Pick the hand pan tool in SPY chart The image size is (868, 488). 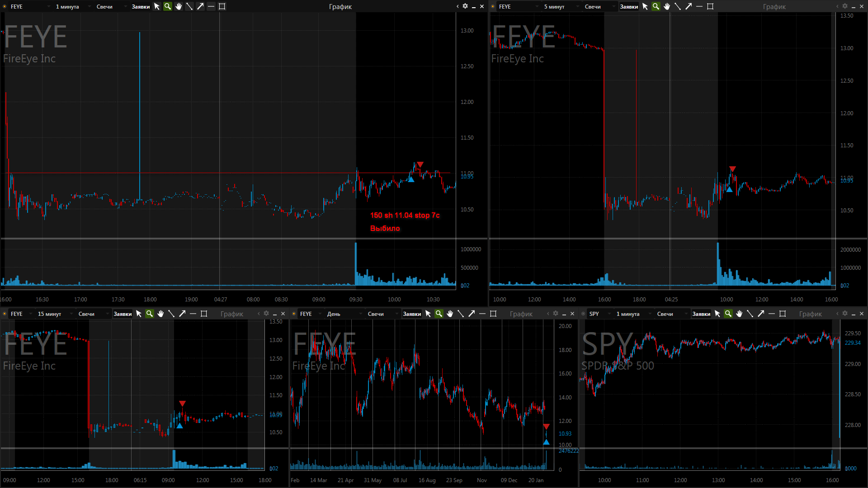tap(739, 314)
